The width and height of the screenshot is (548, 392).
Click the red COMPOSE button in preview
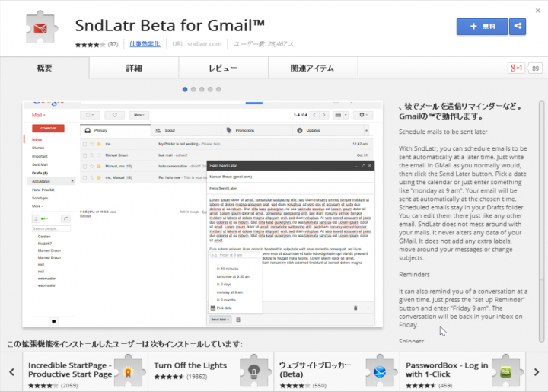(x=48, y=128)
